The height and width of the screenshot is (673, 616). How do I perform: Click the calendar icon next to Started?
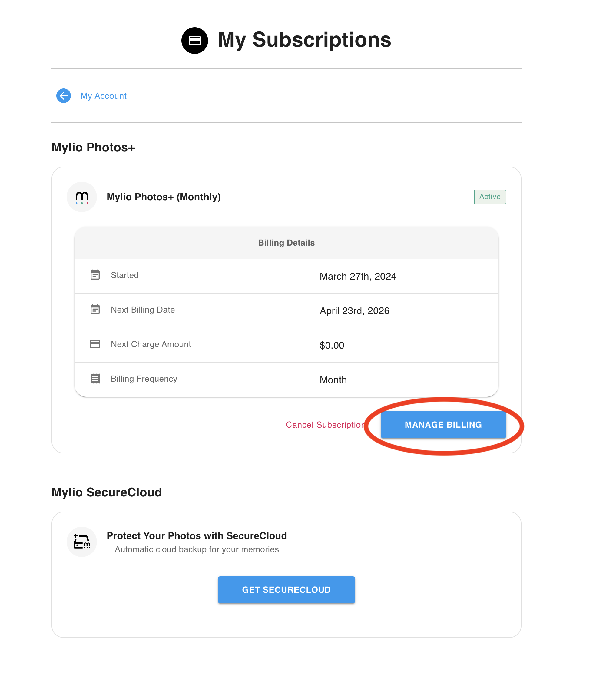coord(95,275)
